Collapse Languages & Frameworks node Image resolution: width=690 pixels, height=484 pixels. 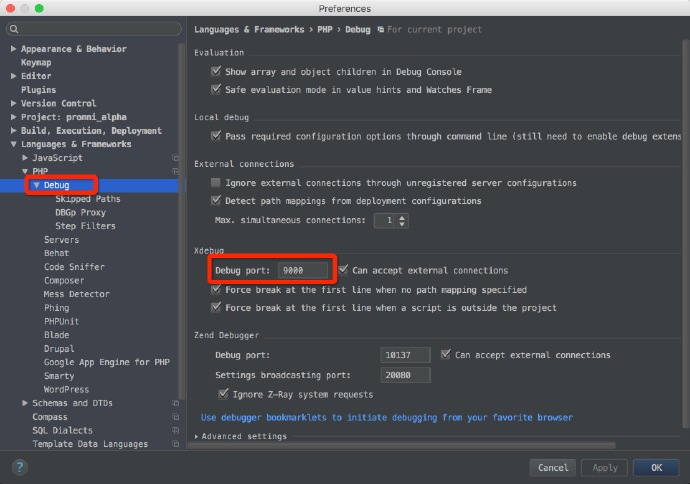click(13, 144)
